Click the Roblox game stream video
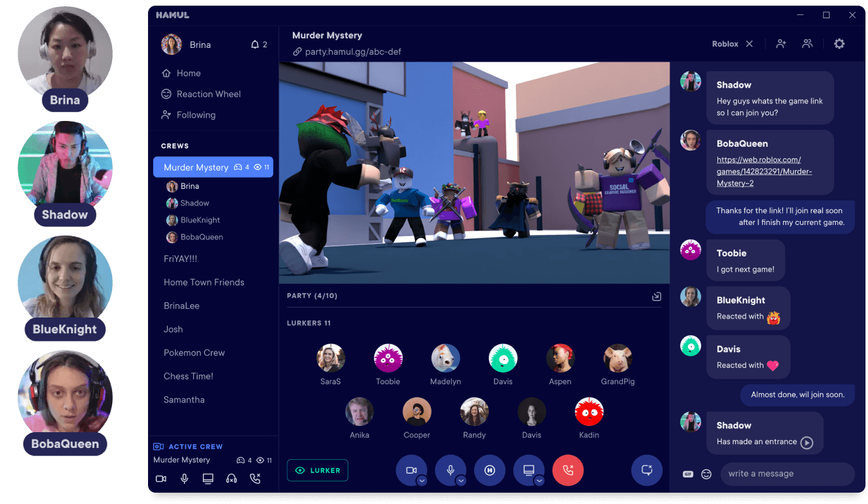 [474, 173]
